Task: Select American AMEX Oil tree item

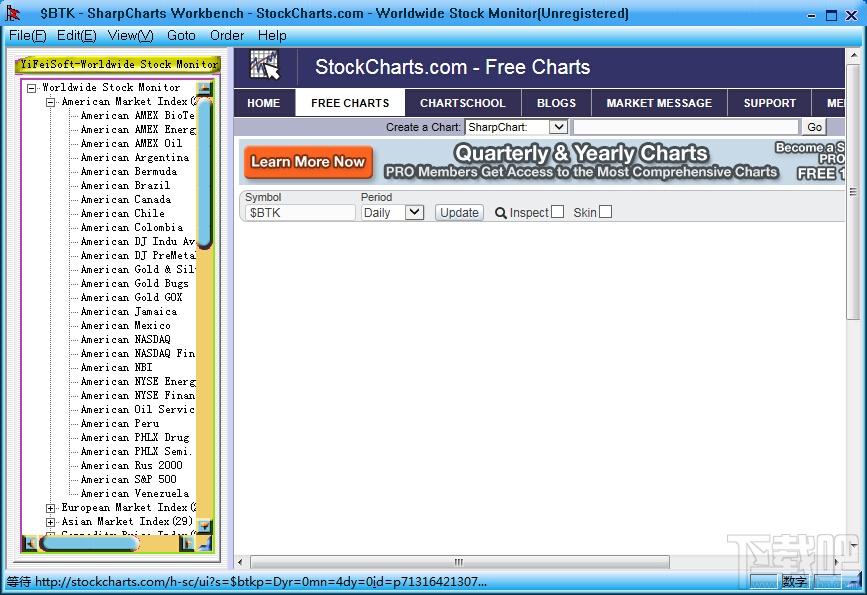Action: 132,143
